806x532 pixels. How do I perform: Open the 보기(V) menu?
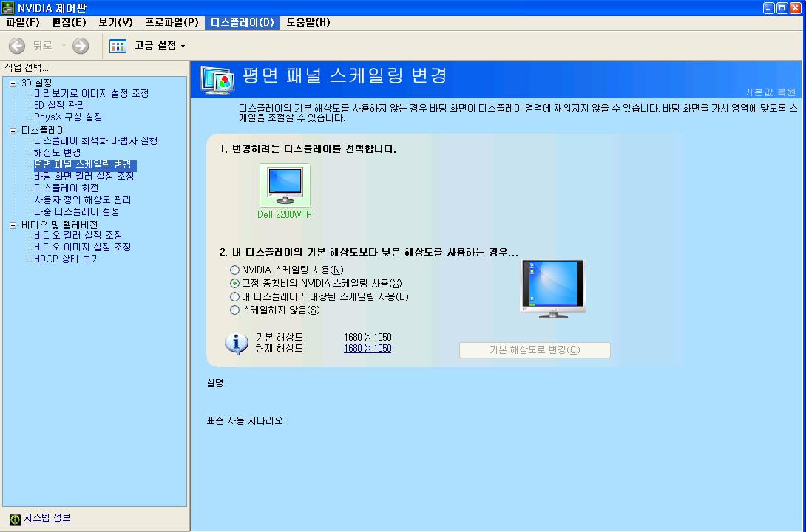click(x=115, y=23)
